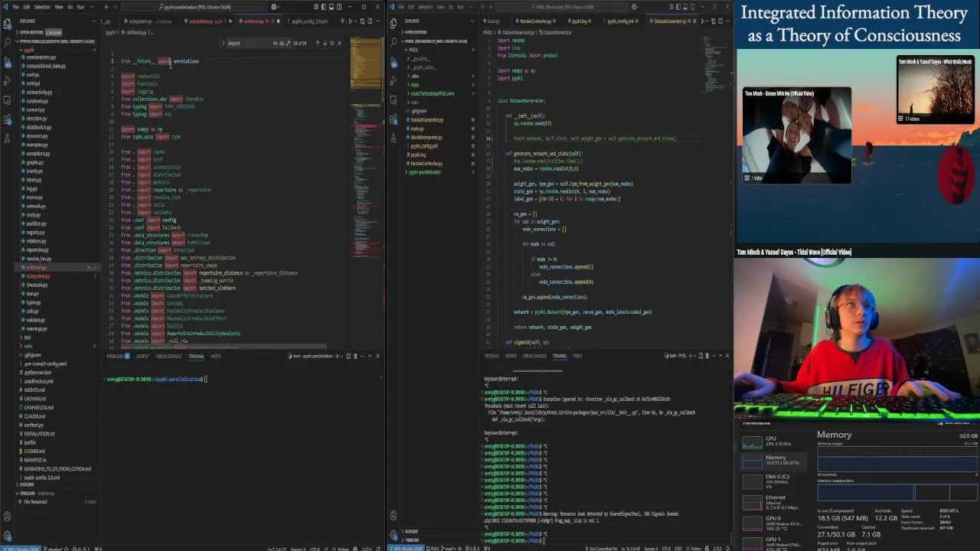
Task: Open Search view in right VS Code window
Action: click(393, 42)
